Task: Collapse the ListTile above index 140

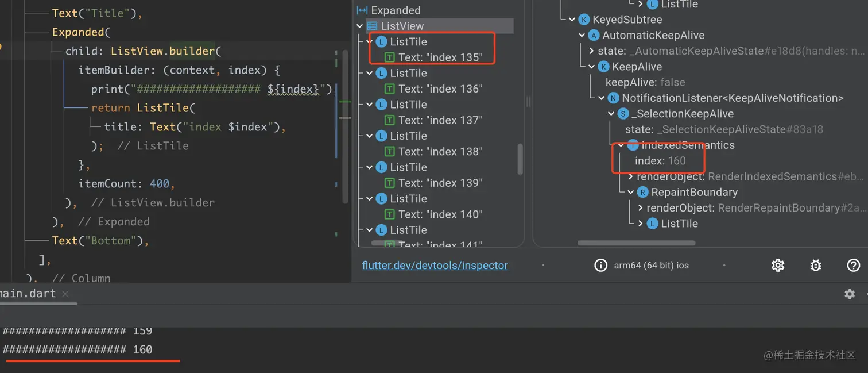Action: pos(370,198)
